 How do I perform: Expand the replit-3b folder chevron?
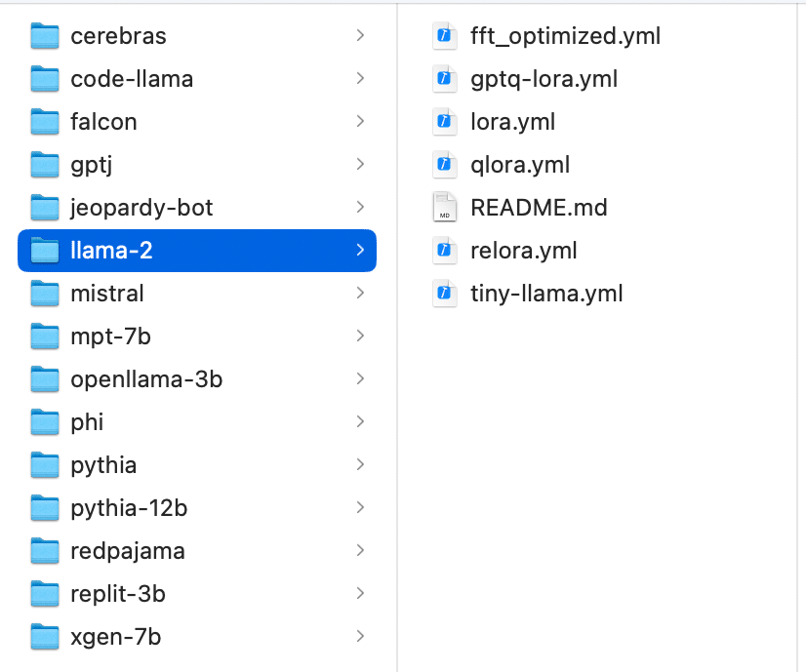point(360,593)
